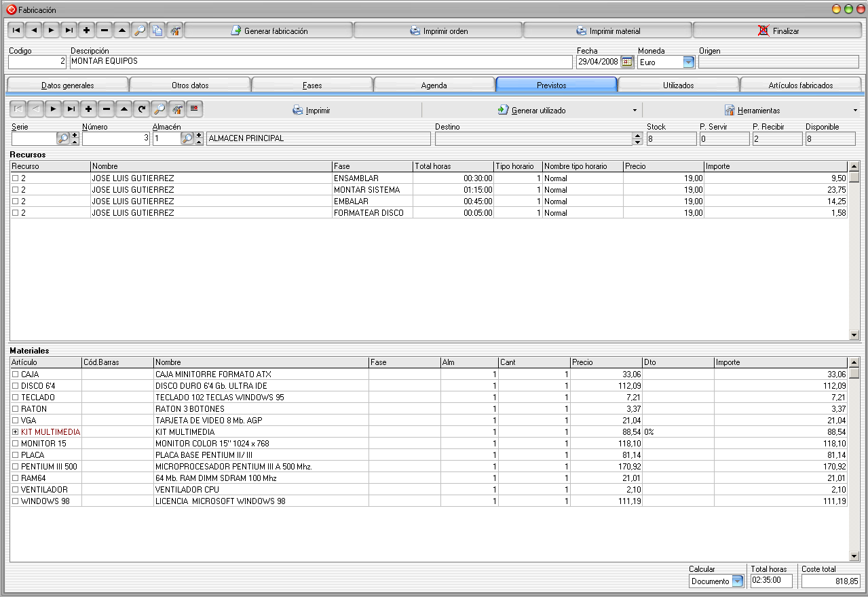
Task: Click the copy record icon in top toolbar
Action: click(157, 31)
